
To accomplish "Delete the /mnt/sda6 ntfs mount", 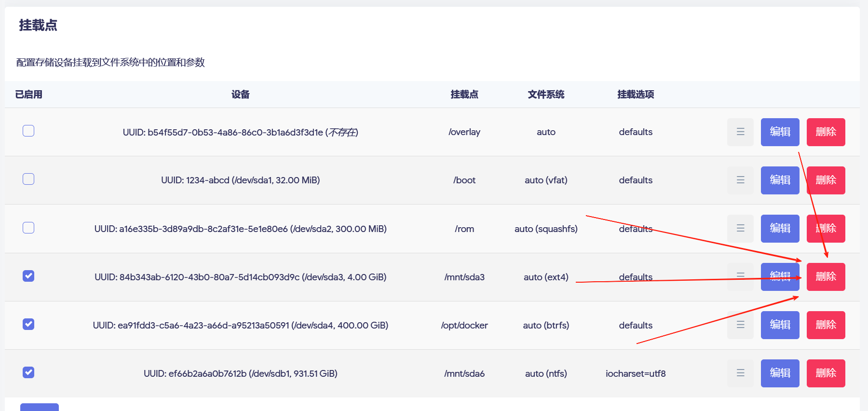I will 826,373.
